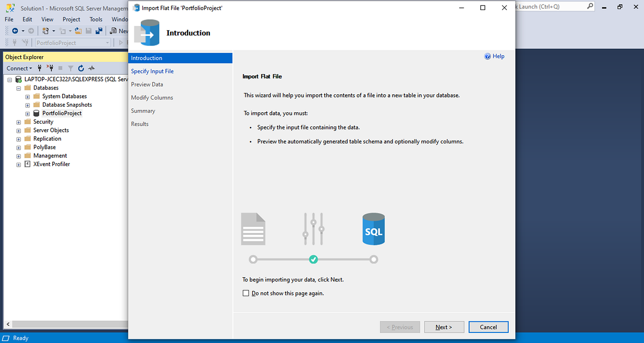Viewport: 644px width, 343px height.
Task: Expand the PolyBase folder
Action: click(x=19, y=148)
